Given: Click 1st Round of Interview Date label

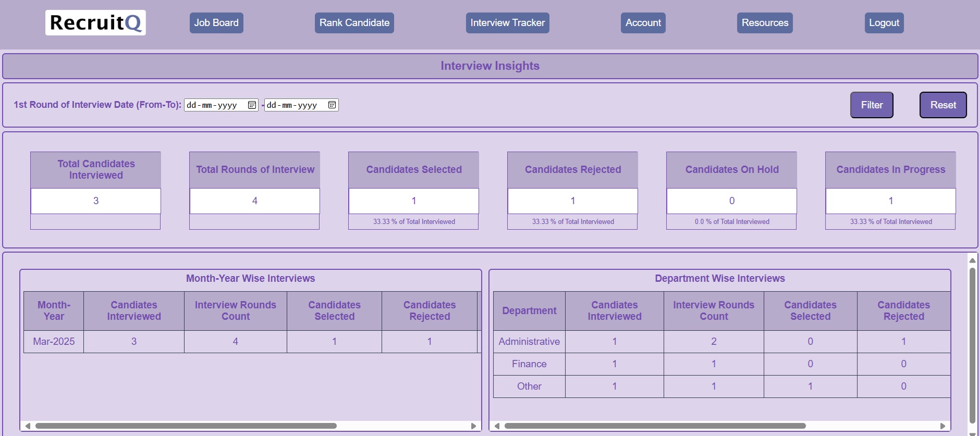Looking at the screenshot, I should (97, 105).
